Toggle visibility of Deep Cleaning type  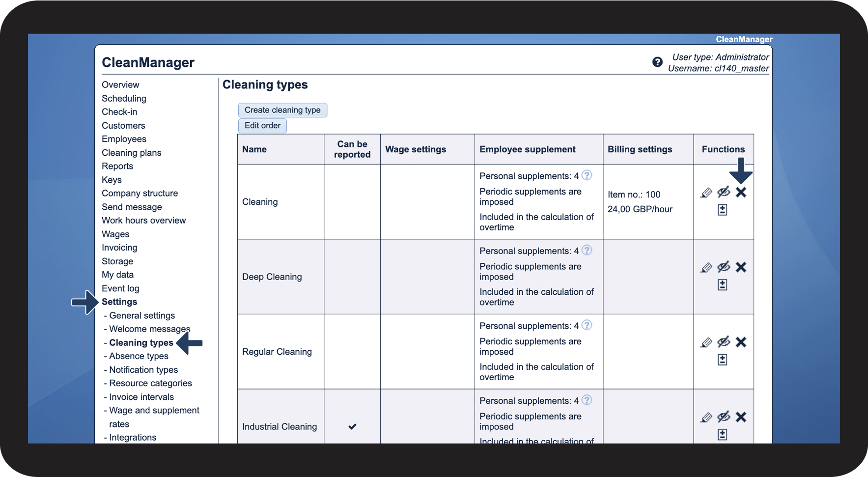(724, 267)
